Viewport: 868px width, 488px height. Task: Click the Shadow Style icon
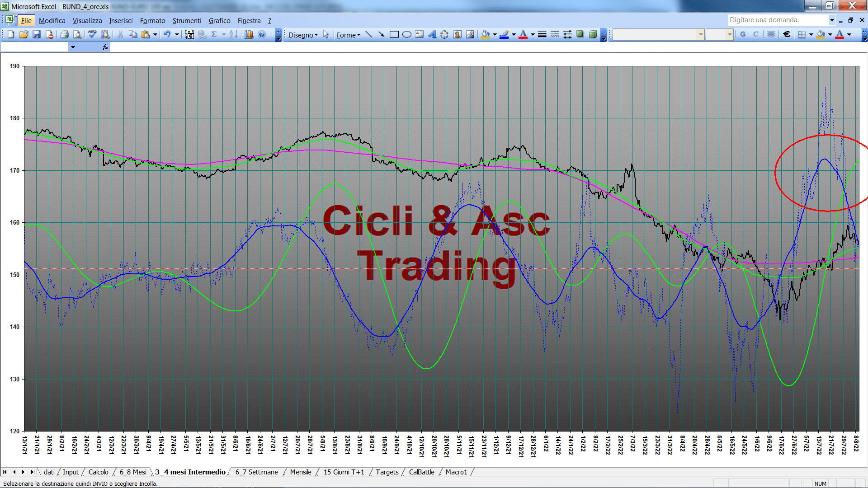(x=580, y=34)
